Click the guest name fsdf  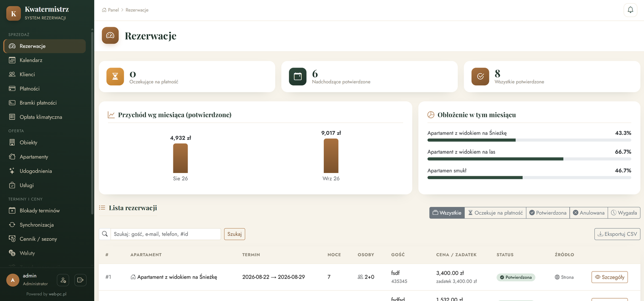[x=396, y=273]
